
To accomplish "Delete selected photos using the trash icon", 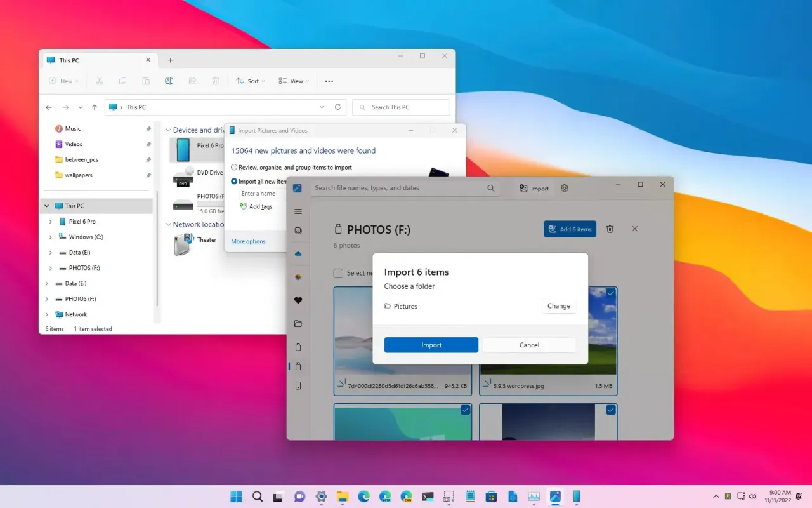I will pos(610,229).
